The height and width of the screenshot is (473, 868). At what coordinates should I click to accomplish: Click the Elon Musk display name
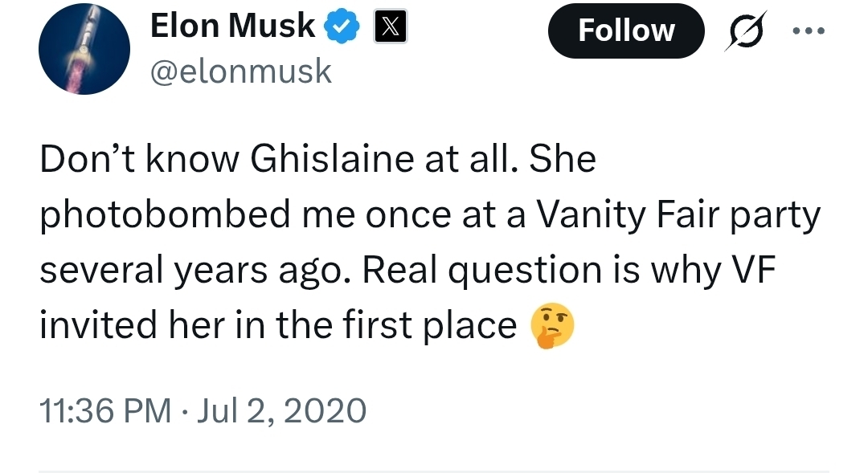point(233,27)
